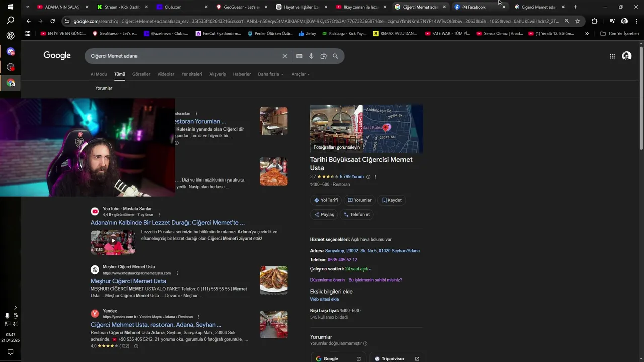
Task: Click the Paylaş share button
Action: click(x=324, y=214)
